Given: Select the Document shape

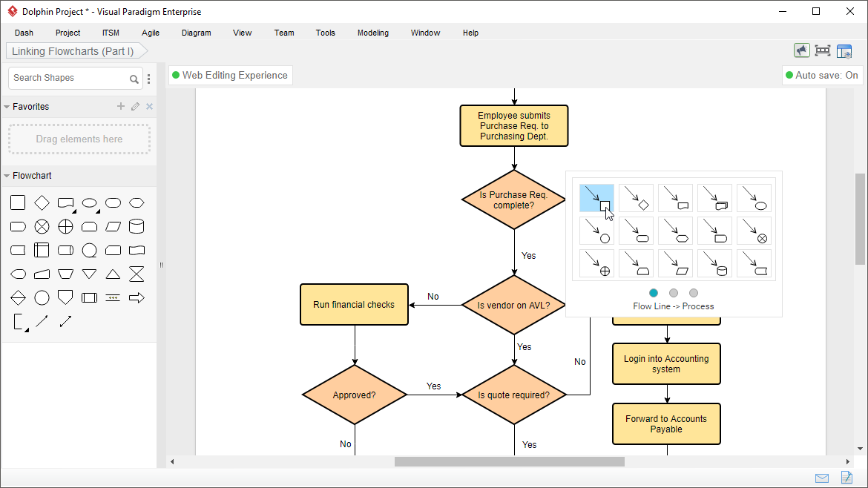Looking at the screenshot, I should point(65,202).
